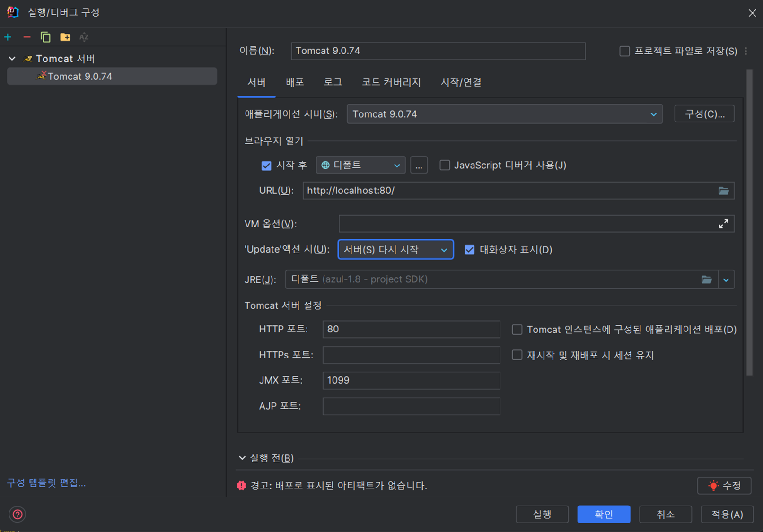Add a new configuration with plus icon
Screen dimensions: 763x532
coord(8,37)
